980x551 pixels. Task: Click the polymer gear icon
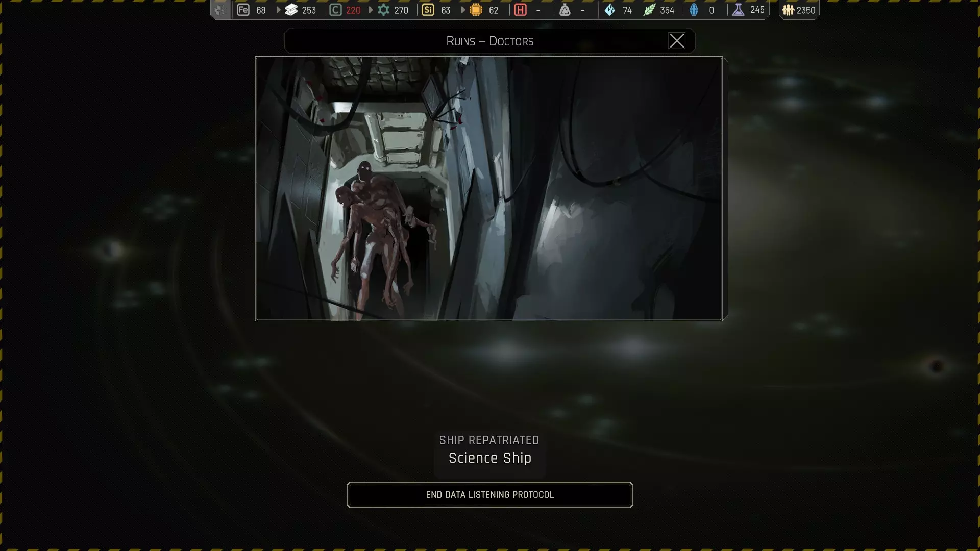[383, 10]
